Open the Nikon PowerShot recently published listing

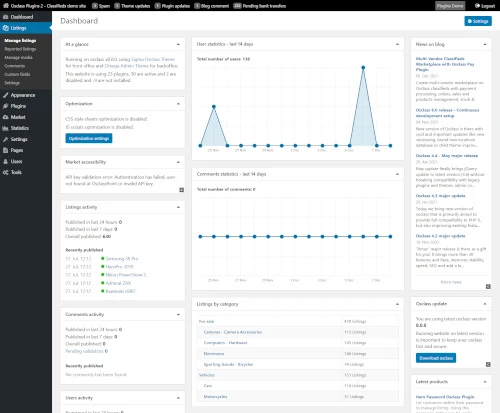click(126, 275)
